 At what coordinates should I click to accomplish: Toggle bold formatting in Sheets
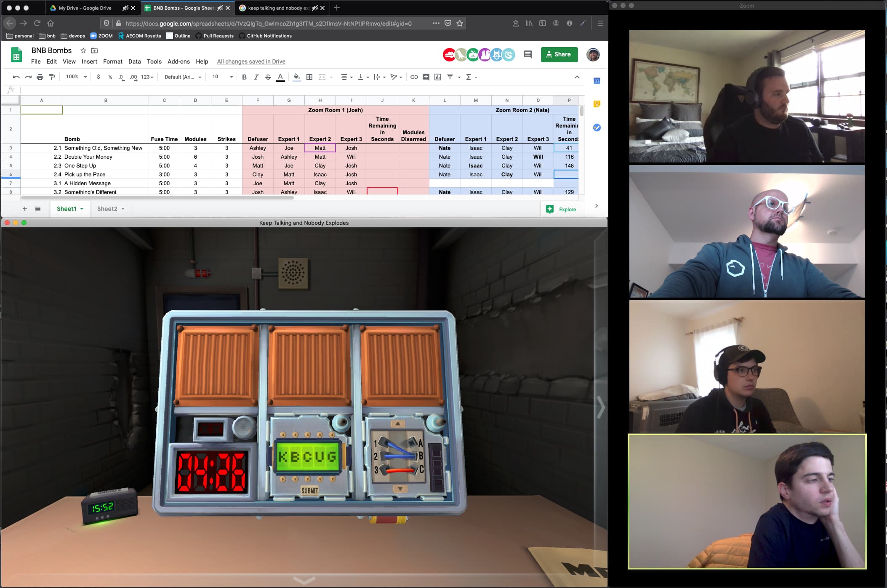point(244,77)
